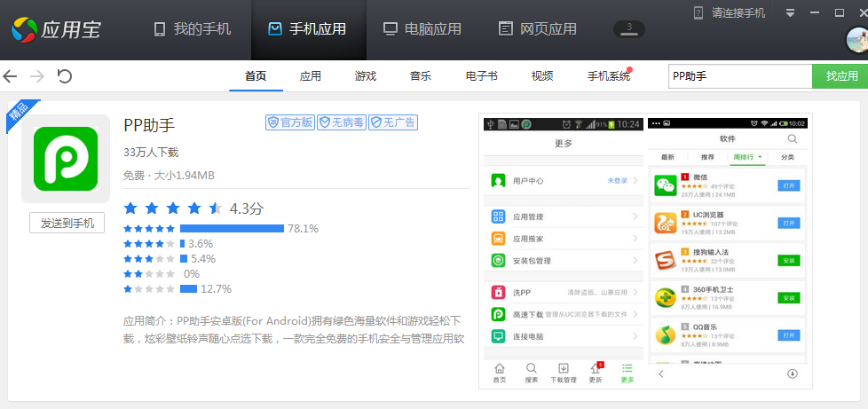Open the main menu dropdown arrow in title bar
868x409 pixels.
point(791,12)
